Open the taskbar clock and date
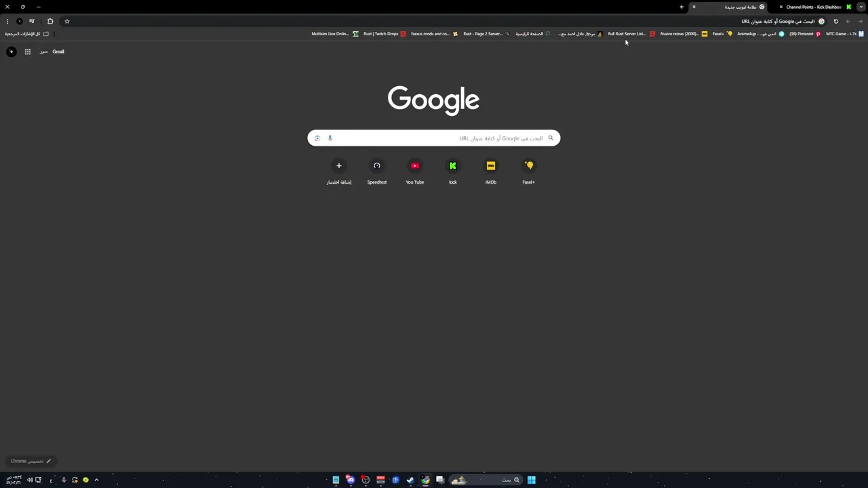Screen dimensions: 868x488 (x=14, y=480)
